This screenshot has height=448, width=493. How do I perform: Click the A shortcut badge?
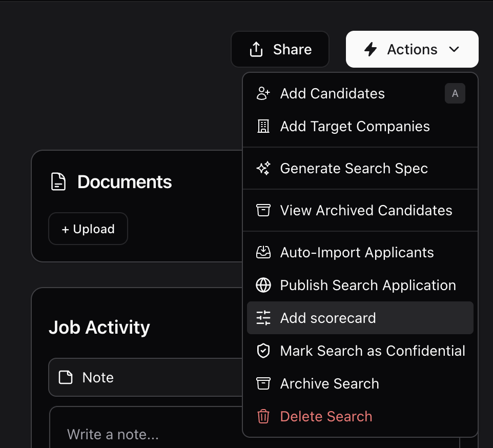[x=455, y=93]
